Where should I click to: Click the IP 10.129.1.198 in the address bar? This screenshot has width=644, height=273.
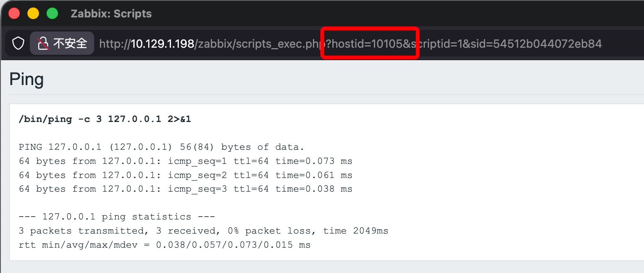coord(162,44)
